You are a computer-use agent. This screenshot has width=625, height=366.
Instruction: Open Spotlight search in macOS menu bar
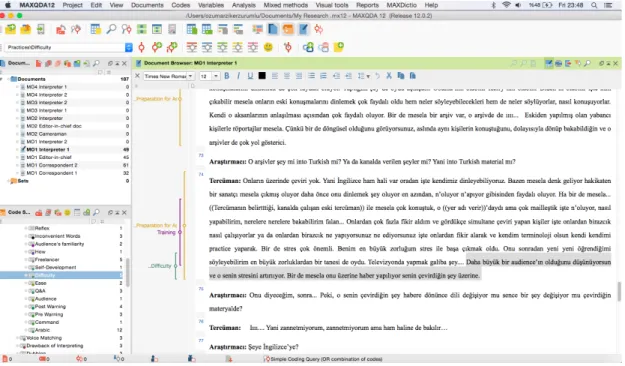pos(594,5)
